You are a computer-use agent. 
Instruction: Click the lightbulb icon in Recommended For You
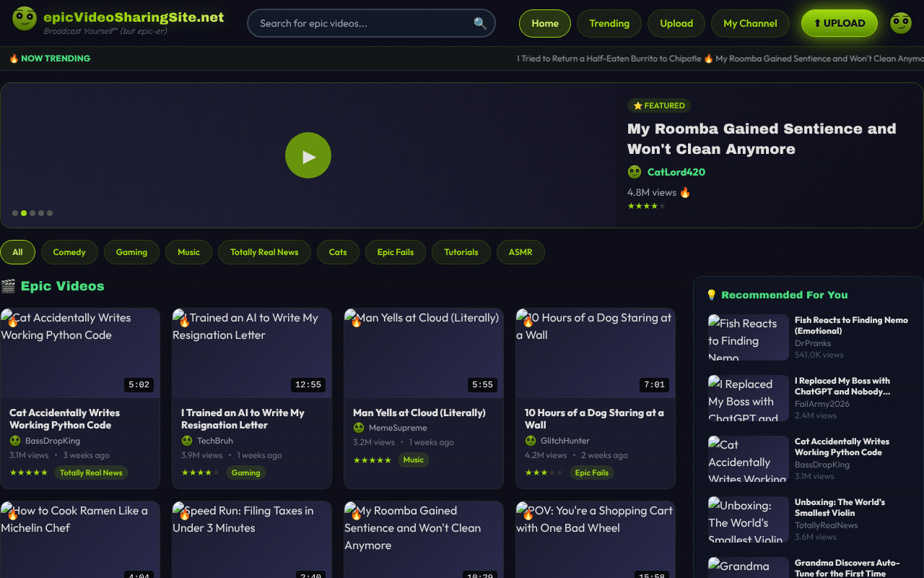(x=711, y=295)
